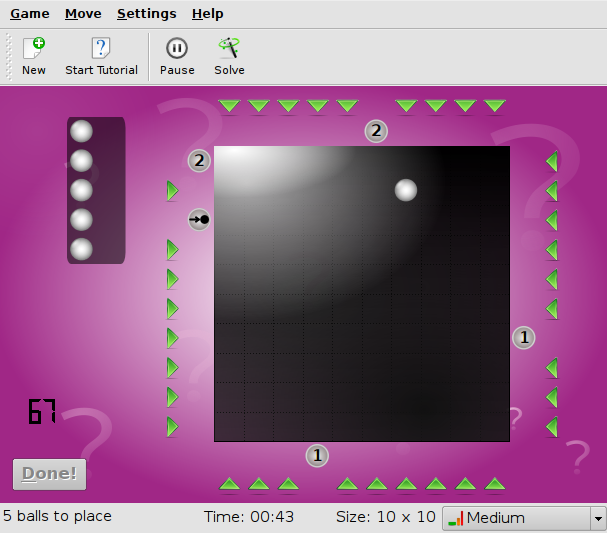Click the ball placed on the board
This screenshot has width=607, height=533.
tap(405, 190)
